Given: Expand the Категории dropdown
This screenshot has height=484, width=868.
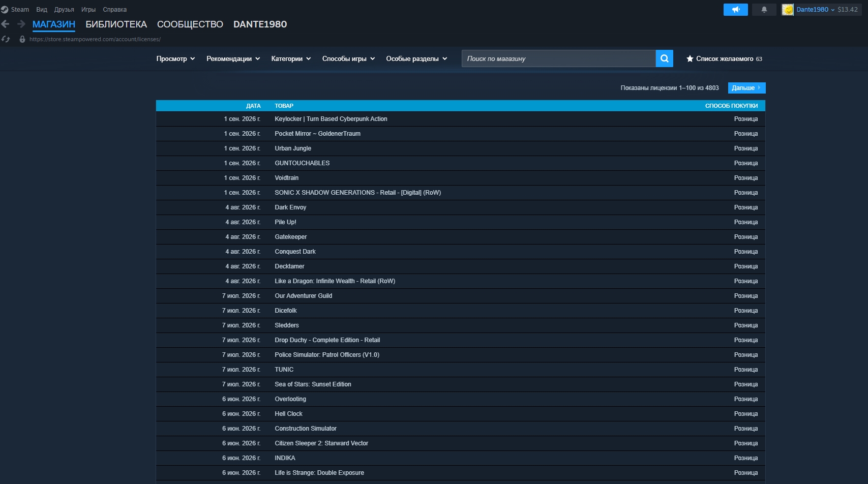Looking at the screenshot, I should (x=291, y=59).
